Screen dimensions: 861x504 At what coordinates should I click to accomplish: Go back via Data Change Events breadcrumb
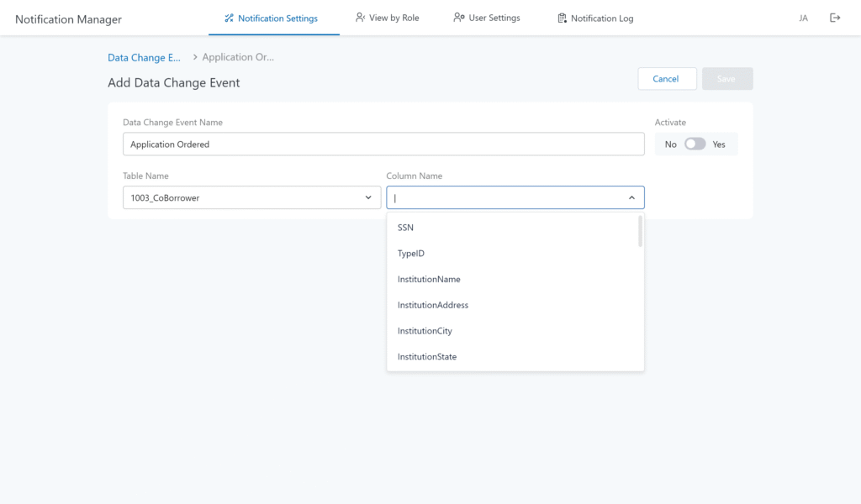pos(144,57)
